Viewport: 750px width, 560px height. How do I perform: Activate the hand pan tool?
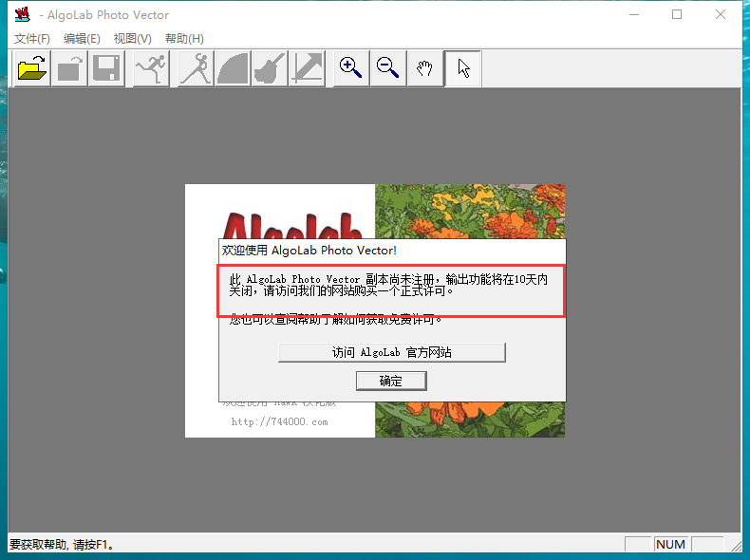click(424, 68)
